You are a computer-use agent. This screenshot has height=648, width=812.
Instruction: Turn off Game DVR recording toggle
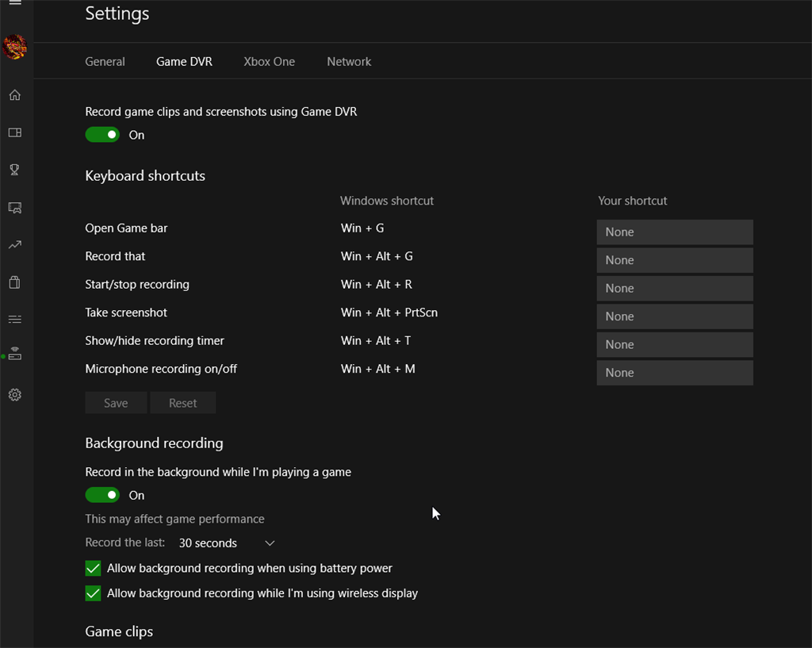(102, 135)
